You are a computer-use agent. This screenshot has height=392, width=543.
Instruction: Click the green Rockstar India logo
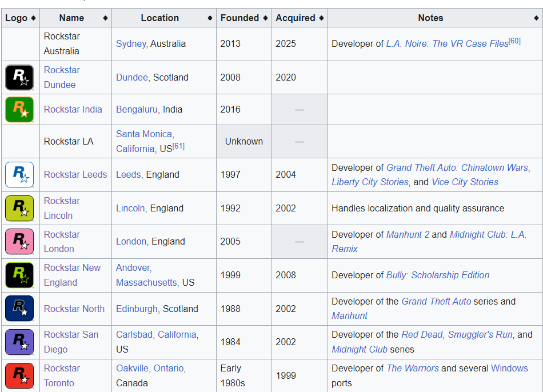pos(19,109)
